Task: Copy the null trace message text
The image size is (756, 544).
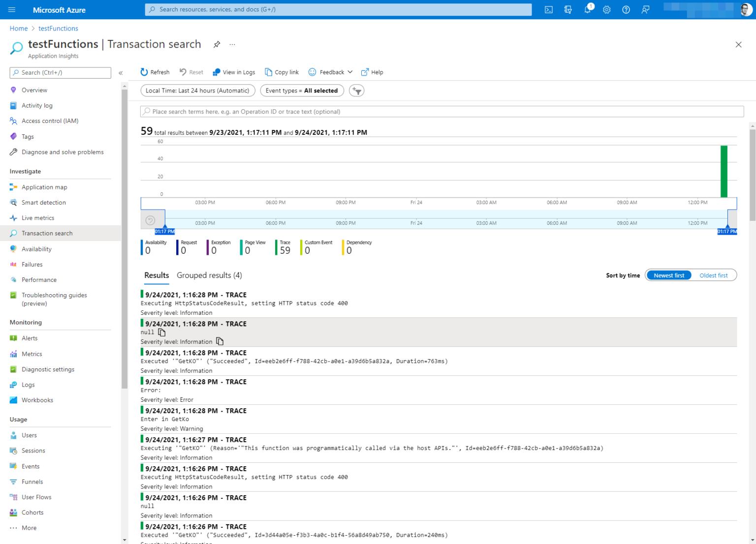Action: tap(161, 332)
